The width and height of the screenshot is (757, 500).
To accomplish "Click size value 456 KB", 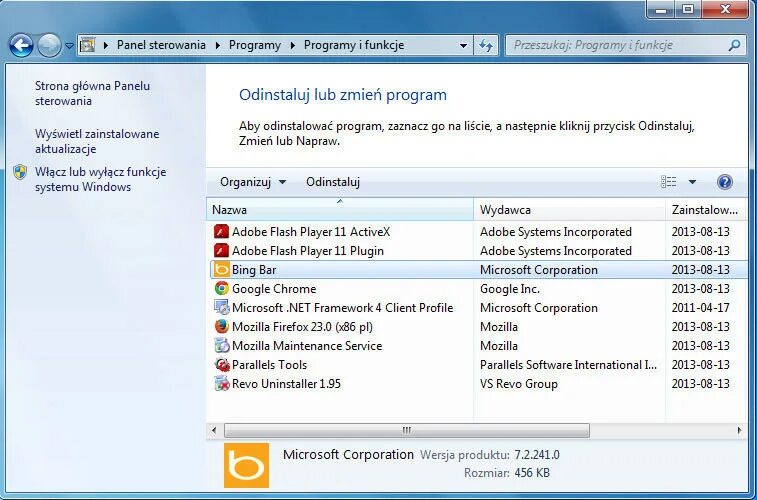I will click(532, 472).
